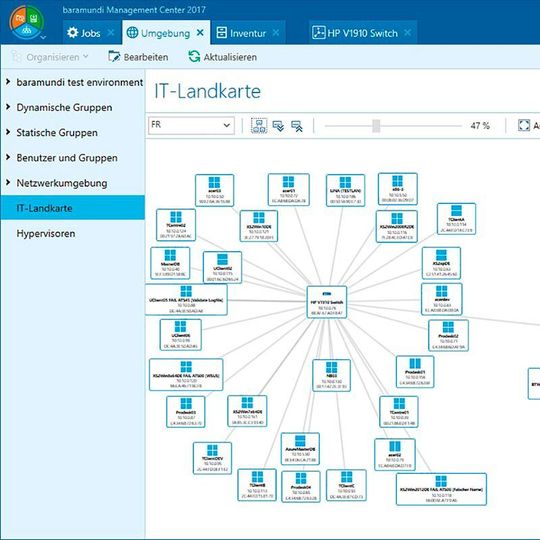
Task: Switch to the Umgebung tab
Action: [166, 33]
